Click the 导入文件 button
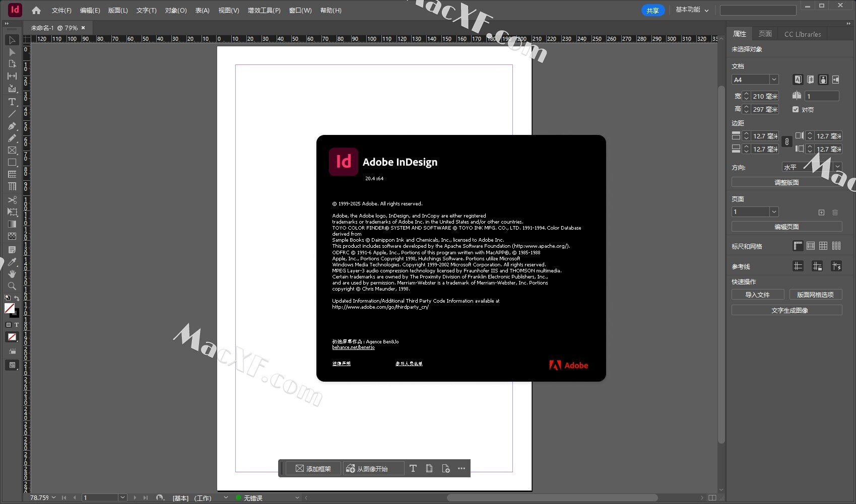Image resolution: width=856 pixels, height=504 pixels. click(758, 295)
